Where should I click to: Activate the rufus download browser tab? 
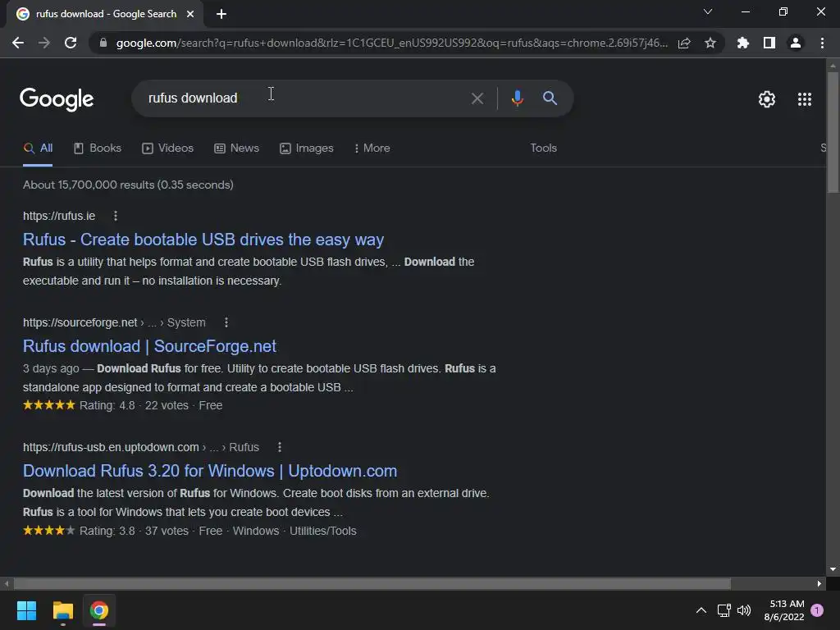click(x=106, y=14)
